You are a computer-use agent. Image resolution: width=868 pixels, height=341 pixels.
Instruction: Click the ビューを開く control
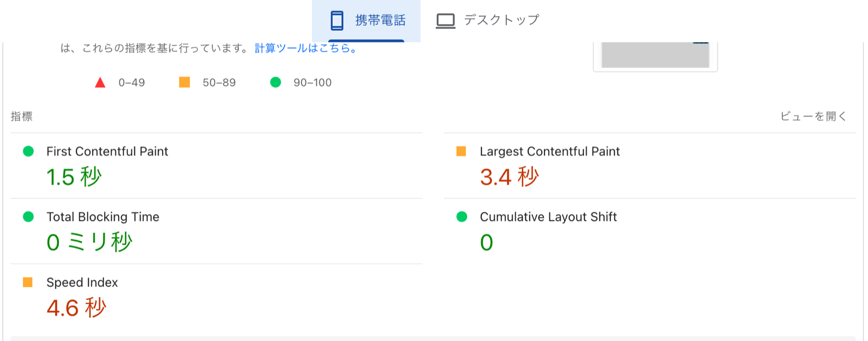pos(812,116)
